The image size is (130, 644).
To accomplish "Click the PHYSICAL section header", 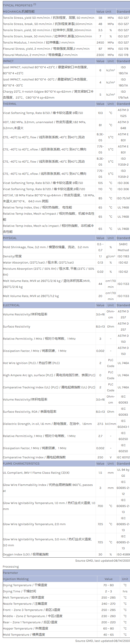I will [x=10, y=238].
